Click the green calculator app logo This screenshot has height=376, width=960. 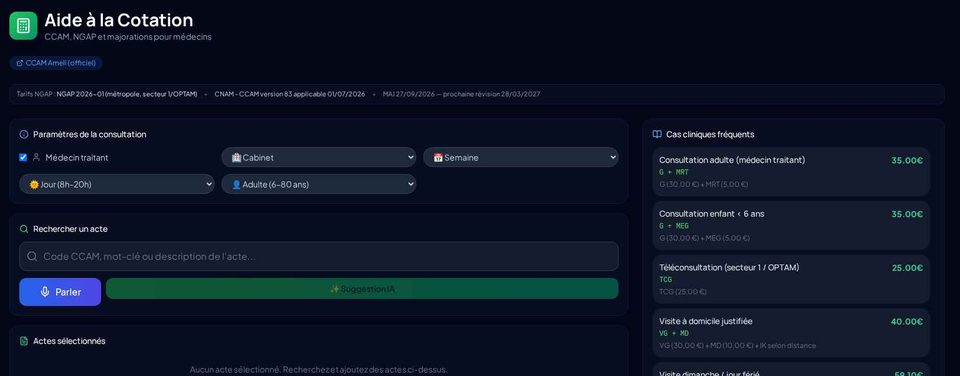coord(23,26)
